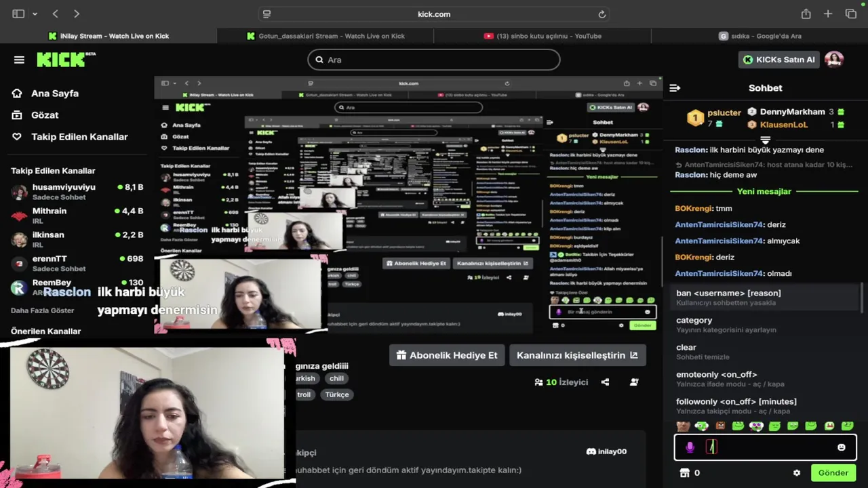Open Mithrain channel in sidebar
Image resolution: width=868 pixels, height=488 pixels.
[77, 216]
